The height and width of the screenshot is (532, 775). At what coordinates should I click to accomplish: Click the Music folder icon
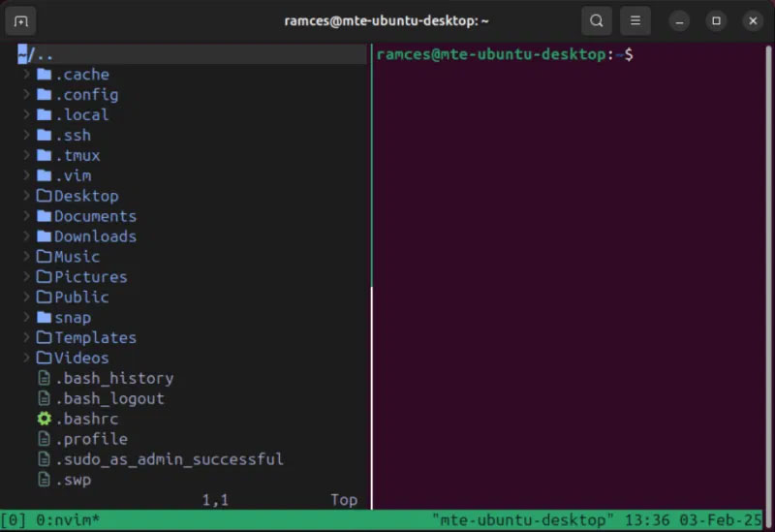(x=44, y=257)
